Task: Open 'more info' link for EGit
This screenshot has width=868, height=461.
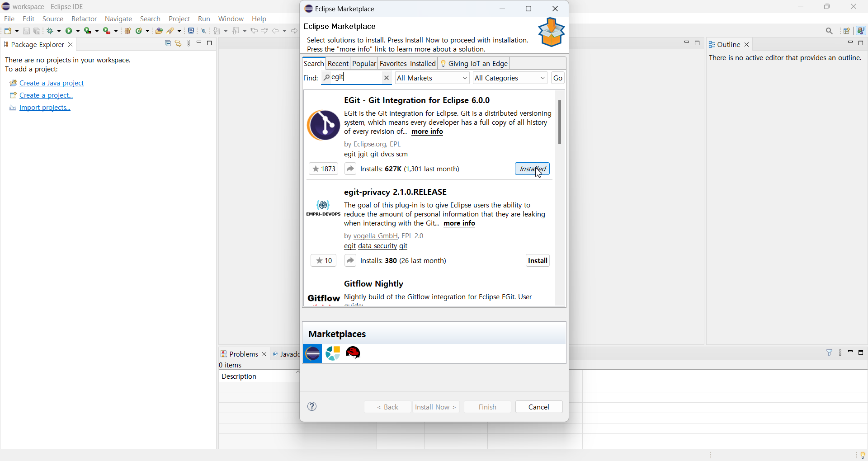Action: tap(427, 132)
